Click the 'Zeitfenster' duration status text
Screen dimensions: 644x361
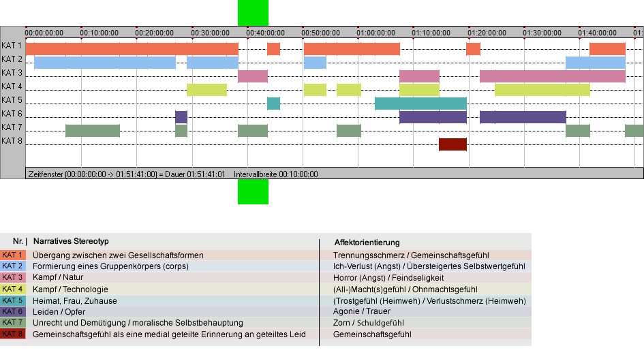pyautogui.click(x=127, y=174)
